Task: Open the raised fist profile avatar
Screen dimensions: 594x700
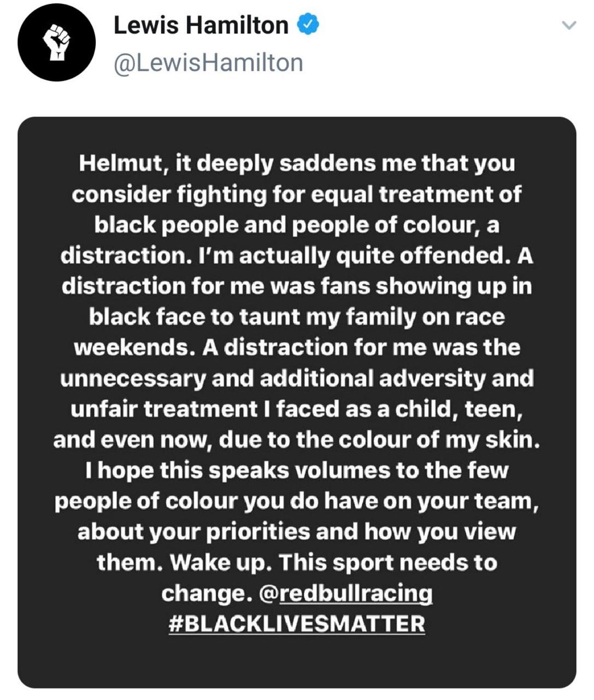Action: (56, 42)
